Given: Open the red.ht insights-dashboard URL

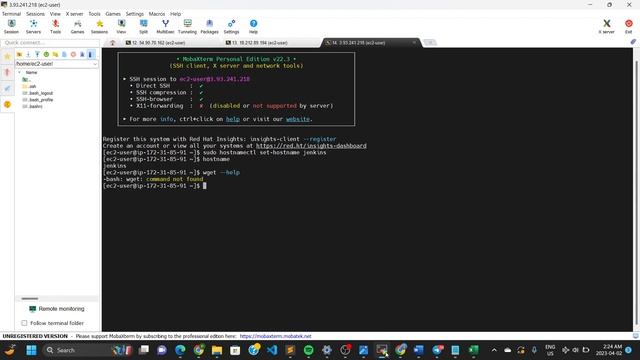Looking at the screenshot, I should (311, 146).
